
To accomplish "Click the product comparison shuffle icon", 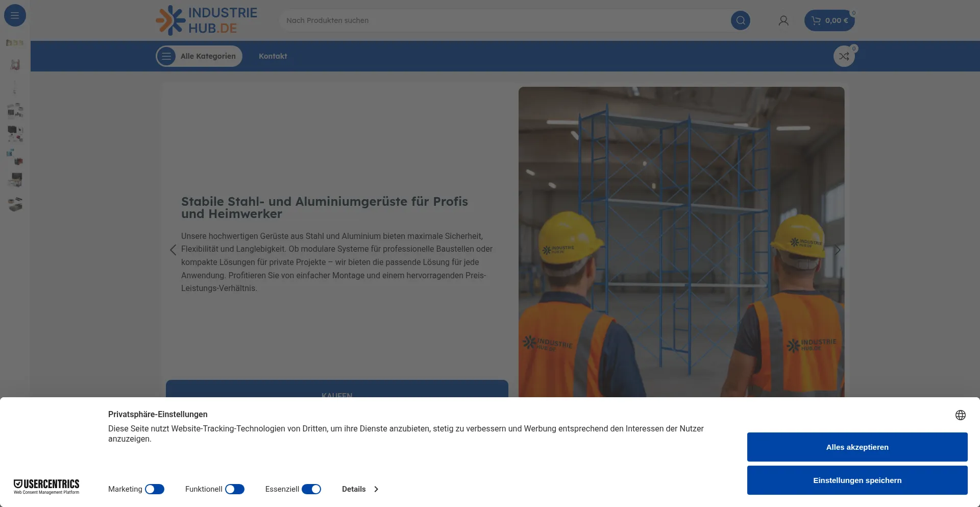I will point(843,56).
